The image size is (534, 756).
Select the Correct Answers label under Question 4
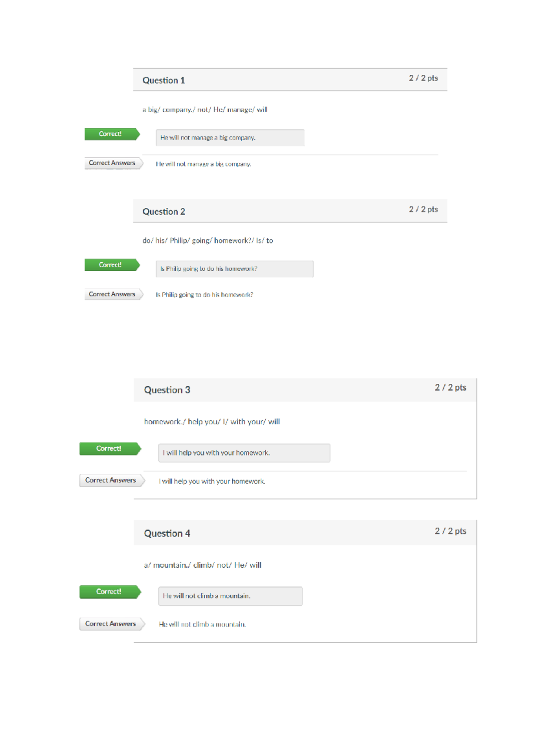coord(111,624)
